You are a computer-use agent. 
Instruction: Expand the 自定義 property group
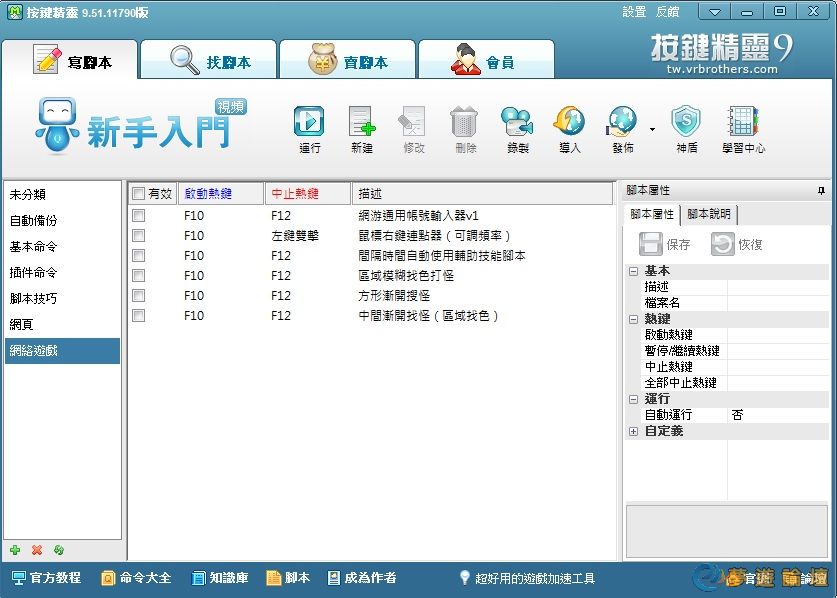[x=633, y=431]
